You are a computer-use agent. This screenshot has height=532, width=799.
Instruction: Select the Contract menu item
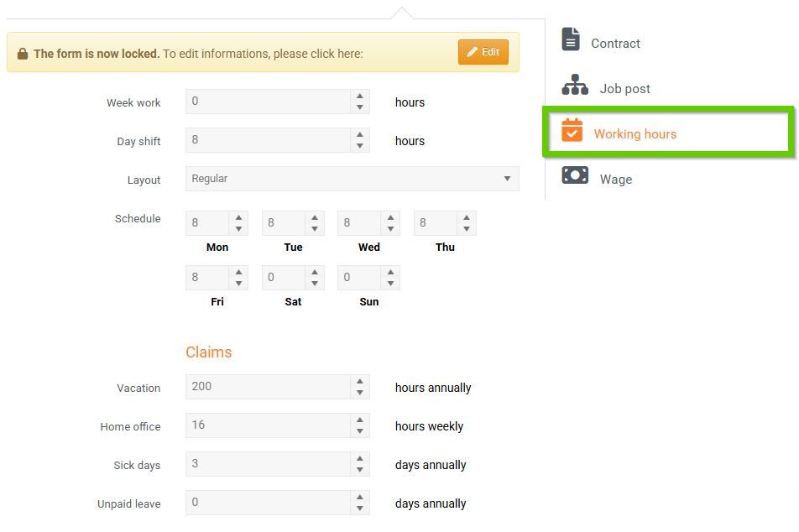click(x=615, y=44)
